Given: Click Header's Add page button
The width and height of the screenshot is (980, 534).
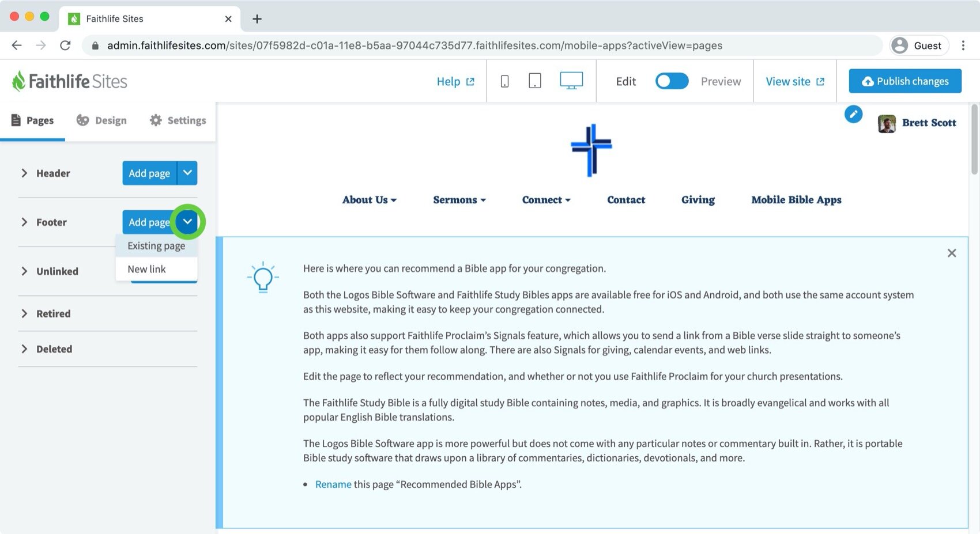Looking at the screenshot, I should pyautogui.click(x=149, y=173).
